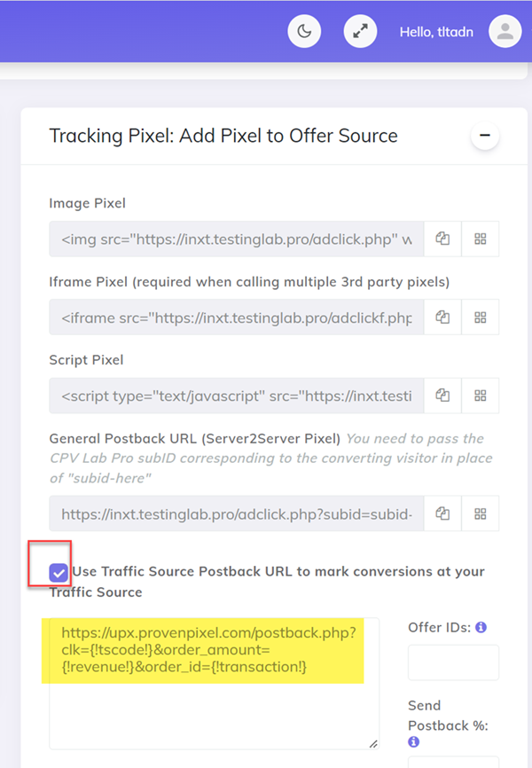532x768 pixels.
Task: Click the fullscreen expand arrows icon
Action: [360, 31]
